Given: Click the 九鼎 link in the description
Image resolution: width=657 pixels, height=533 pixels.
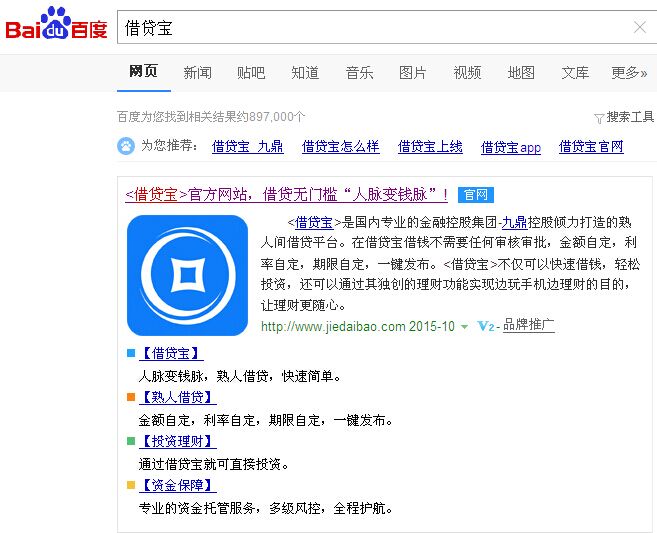Looking at the screenshot, I should point(514,222).
